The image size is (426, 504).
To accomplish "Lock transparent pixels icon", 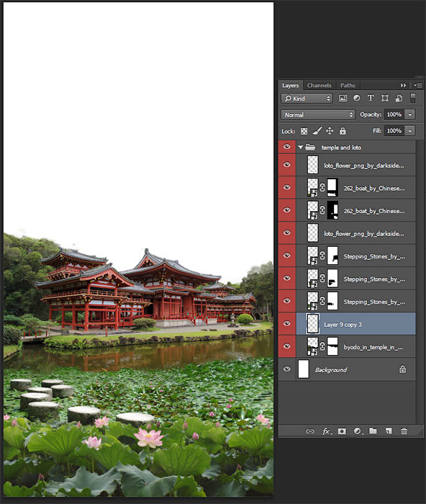I will point(304,131).
